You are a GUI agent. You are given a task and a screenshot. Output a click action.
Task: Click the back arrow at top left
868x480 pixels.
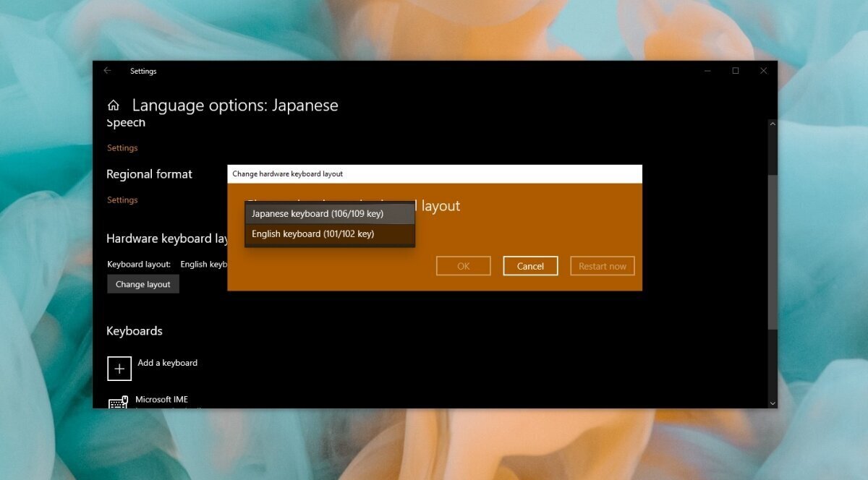pyautogui.click(x=107, y=71)
